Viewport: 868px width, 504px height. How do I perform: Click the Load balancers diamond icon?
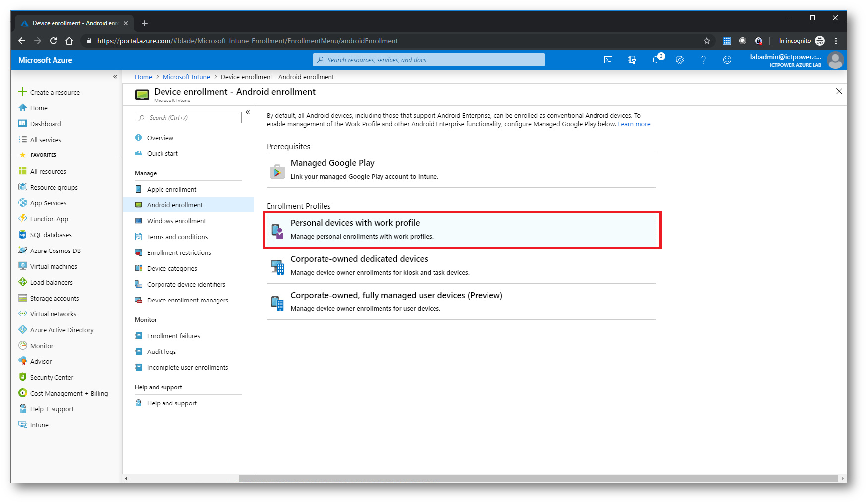pyautogui.click(x=22, y=282)
